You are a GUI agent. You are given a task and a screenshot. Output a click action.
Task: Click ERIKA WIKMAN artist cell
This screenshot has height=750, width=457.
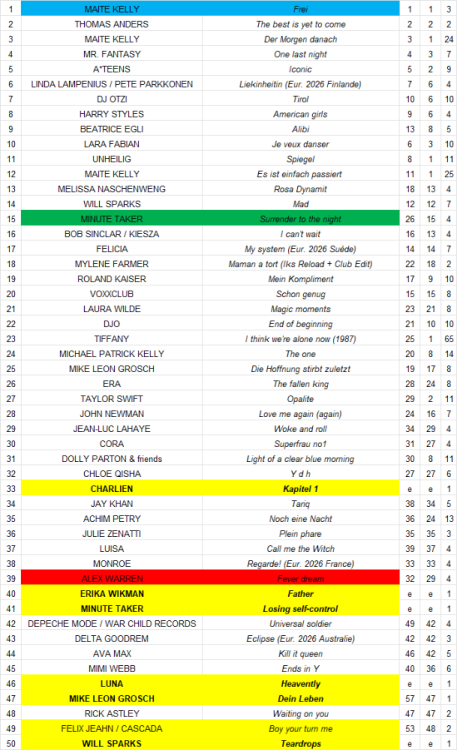pyautogui.click(x=111, y=593)
